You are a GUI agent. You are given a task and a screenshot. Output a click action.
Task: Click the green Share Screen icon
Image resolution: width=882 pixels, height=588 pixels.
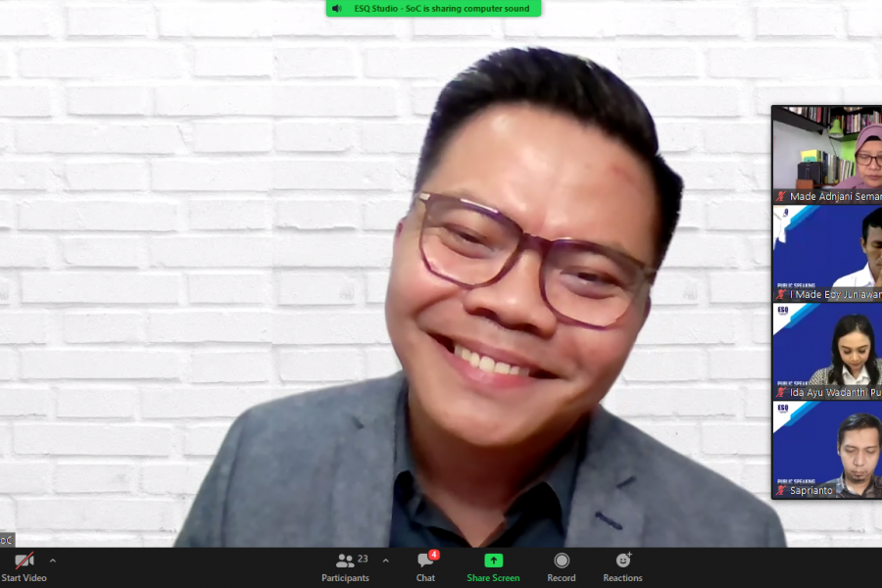click(493, 561)
